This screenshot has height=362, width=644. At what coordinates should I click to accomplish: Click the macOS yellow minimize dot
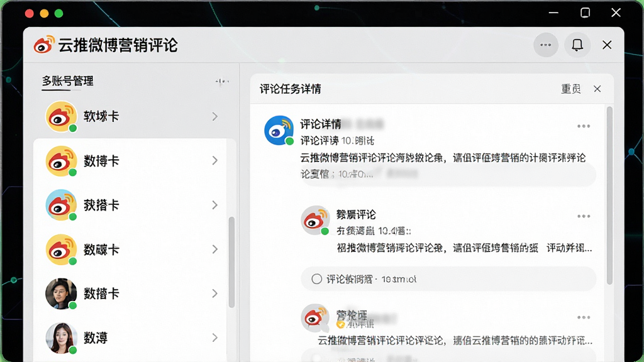tap(44, 13)
